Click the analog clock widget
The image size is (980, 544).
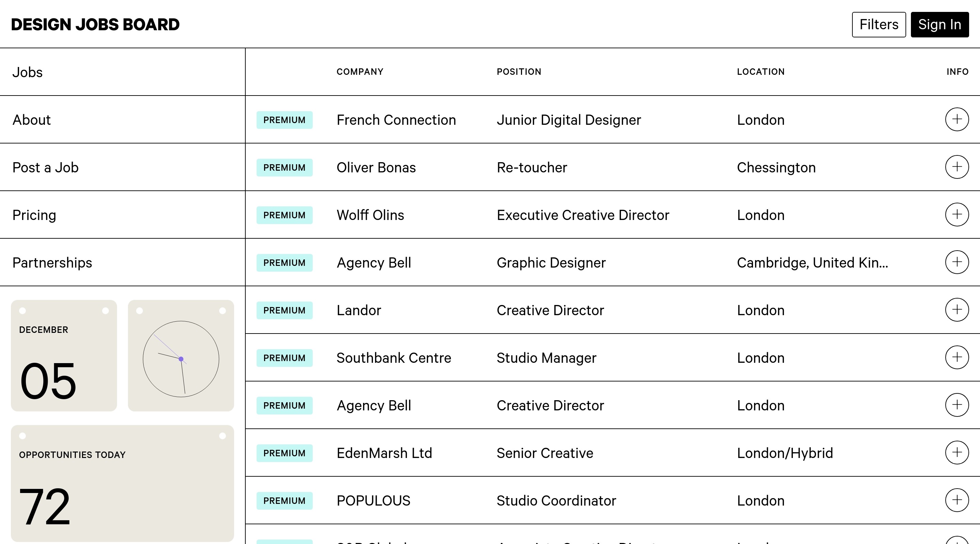181,358
